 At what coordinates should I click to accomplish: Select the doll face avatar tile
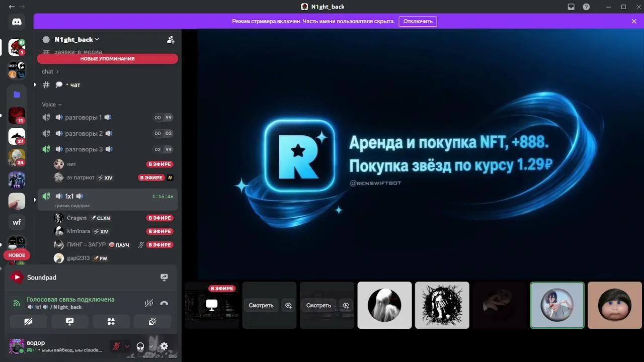click(x=614, y=305)
